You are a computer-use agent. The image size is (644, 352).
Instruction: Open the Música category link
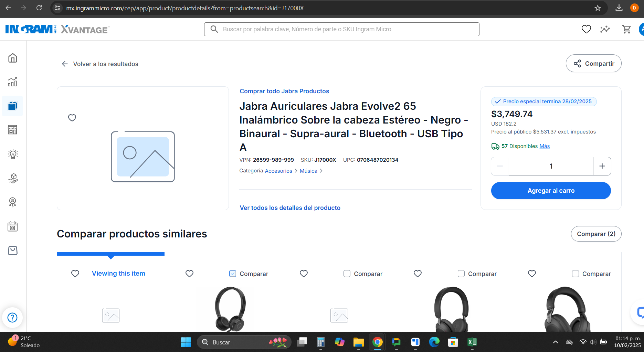pos(308,171)
